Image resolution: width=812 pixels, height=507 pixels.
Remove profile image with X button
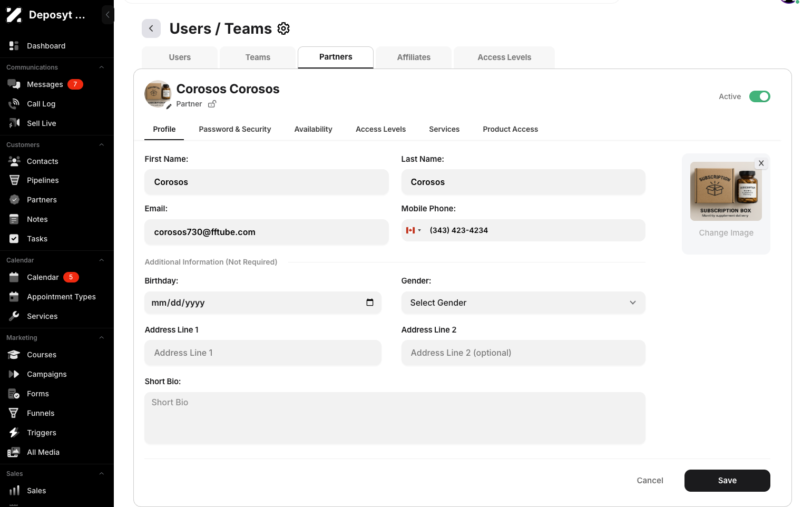pyautogui.click(x=761, y=163)
